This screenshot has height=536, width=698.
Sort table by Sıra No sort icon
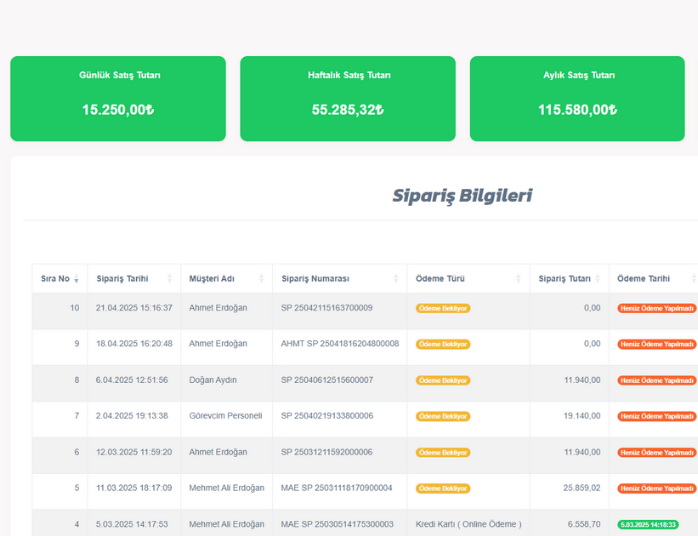(x=76, y=279)
